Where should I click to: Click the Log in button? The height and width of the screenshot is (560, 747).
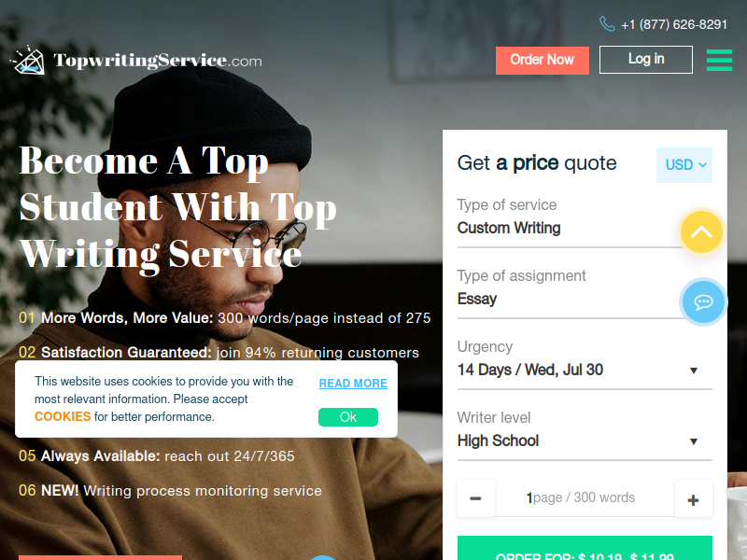pyautogui.click(x=646, y=60)
